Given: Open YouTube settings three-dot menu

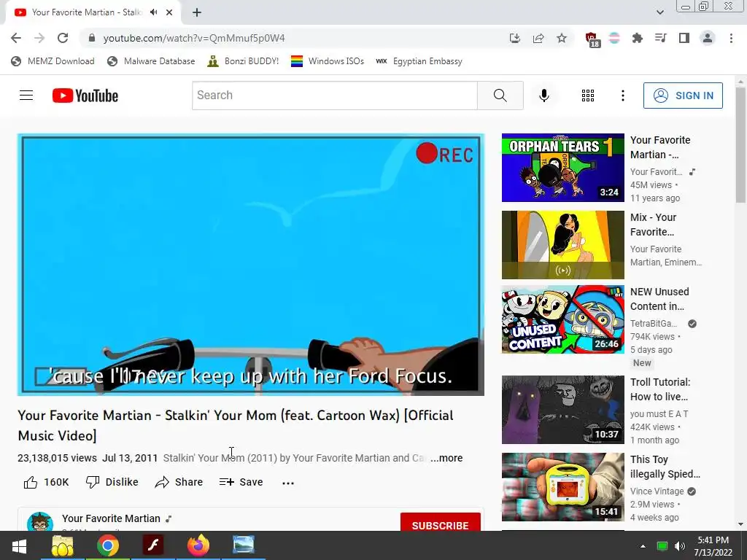Looking at the screenshot, I should [623, 96].
